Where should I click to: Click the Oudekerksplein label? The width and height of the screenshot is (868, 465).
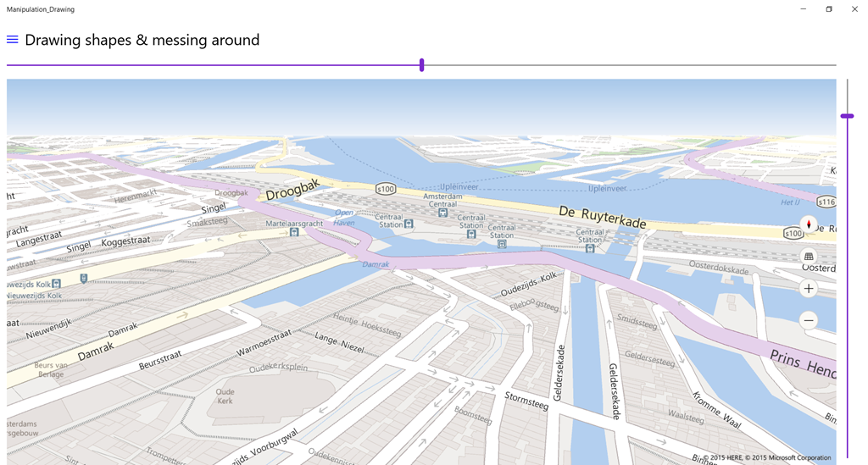pyautogui.click(x=278, y=368)
